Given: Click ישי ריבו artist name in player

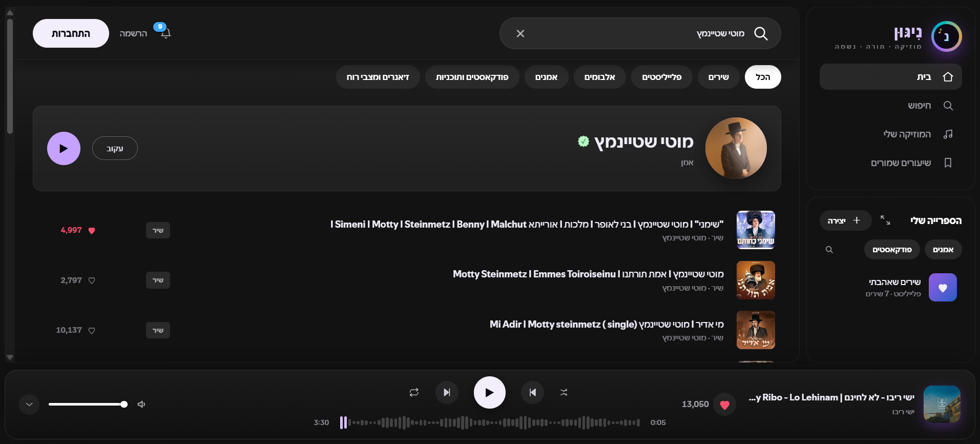Looking at the screenshot, I should click(903, 412).
